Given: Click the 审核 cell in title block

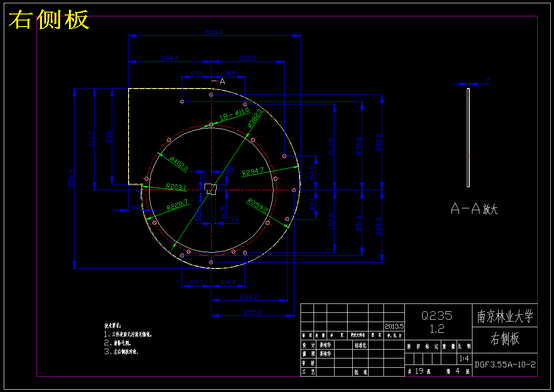Looking at the screenshot, I should click(308, 363).
